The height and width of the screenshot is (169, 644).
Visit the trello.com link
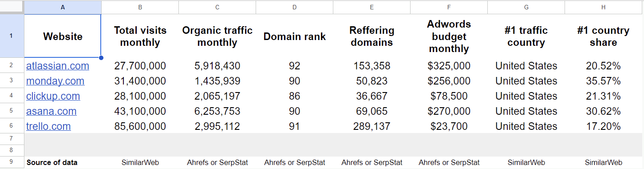(48, 126)
